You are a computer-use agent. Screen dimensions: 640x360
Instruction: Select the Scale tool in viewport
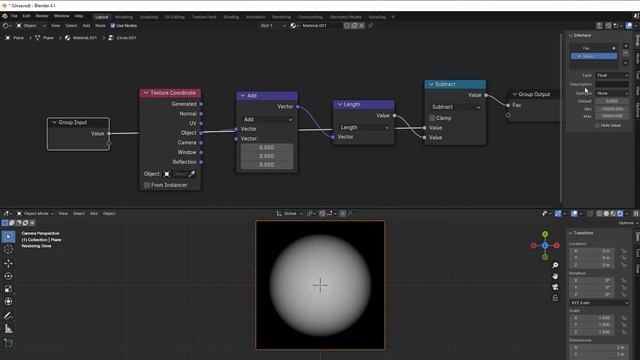(x=8, y=289)
